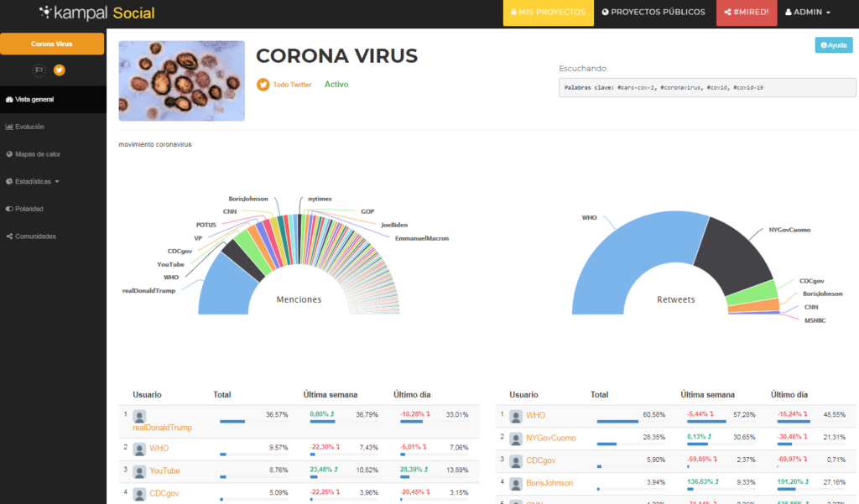
Task: Go to MIS PROYECTOS
Action: tap(549, 12)
